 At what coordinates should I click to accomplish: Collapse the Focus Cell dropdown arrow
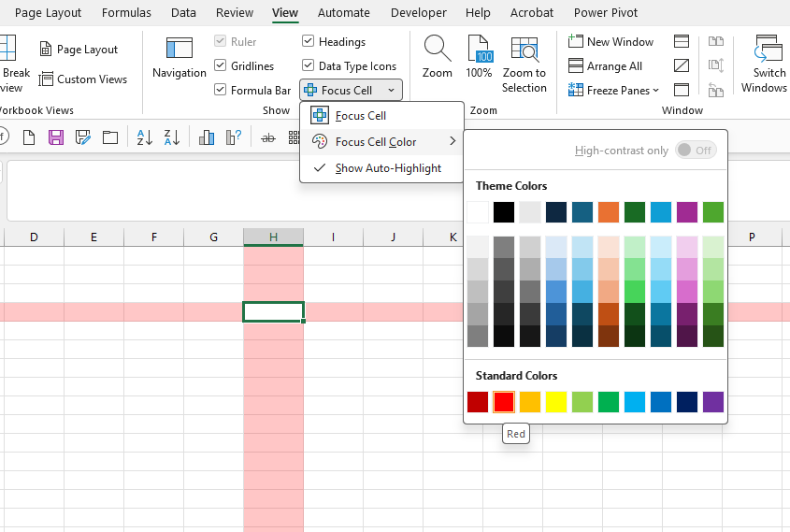(x=392, y=90)
